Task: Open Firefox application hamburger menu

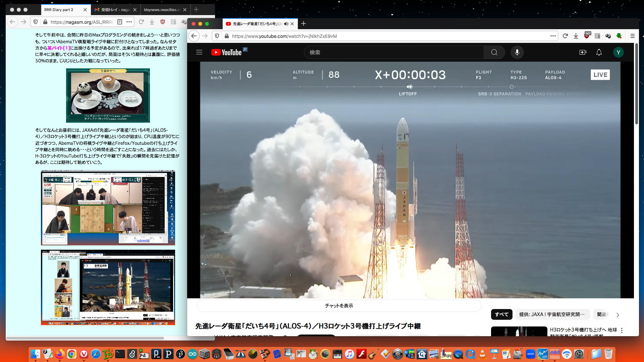Action: (632, 36)
